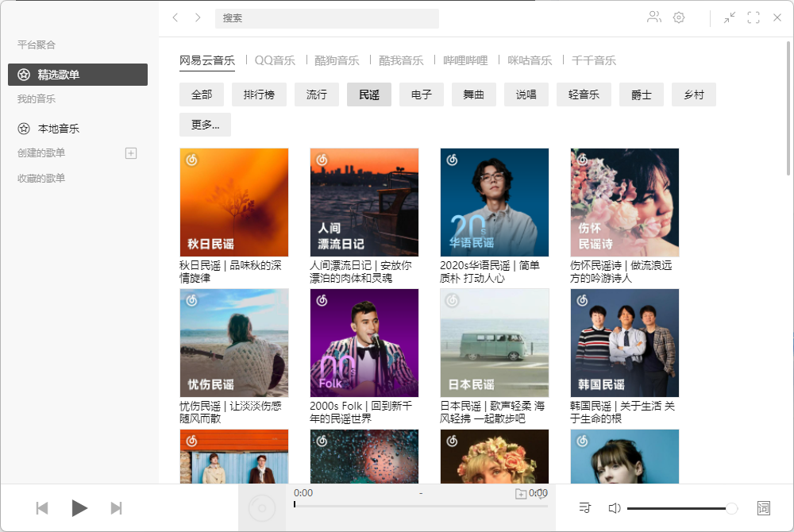Open the flower crown portrait playlist cover
The width and height of the screenshot is (794, 532).
pos(494,457)
